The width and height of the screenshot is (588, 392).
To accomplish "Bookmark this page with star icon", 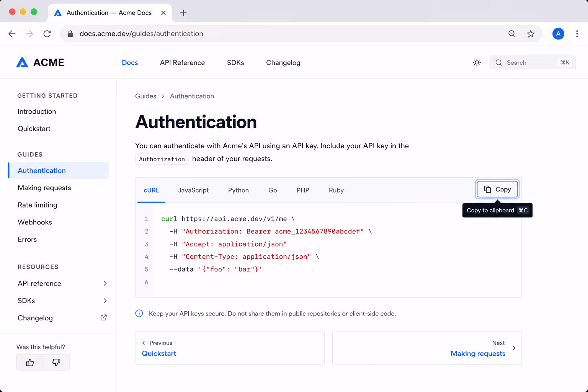I will [x=531, y=34].
